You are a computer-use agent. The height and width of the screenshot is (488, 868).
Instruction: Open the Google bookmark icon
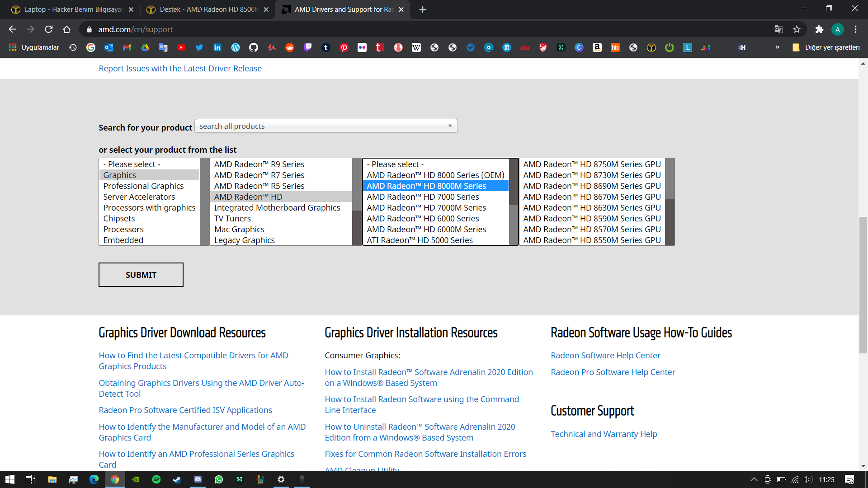tap(91, 47)
